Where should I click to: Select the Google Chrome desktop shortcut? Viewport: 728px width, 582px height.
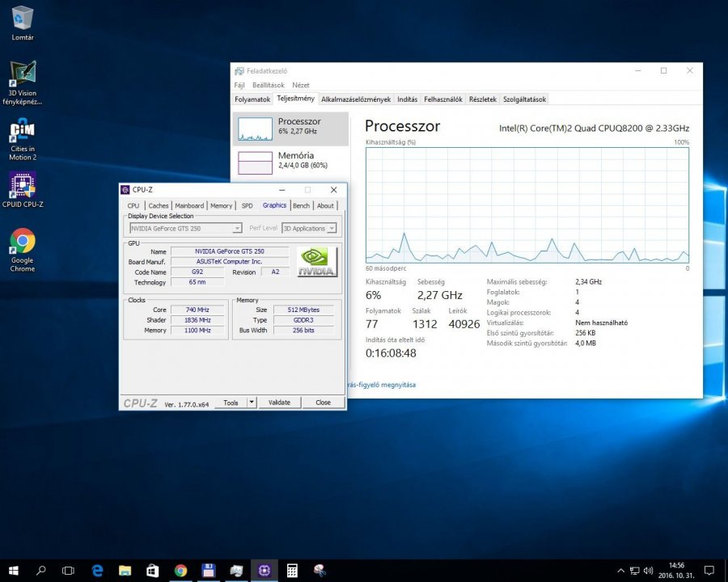pos(23,250)
